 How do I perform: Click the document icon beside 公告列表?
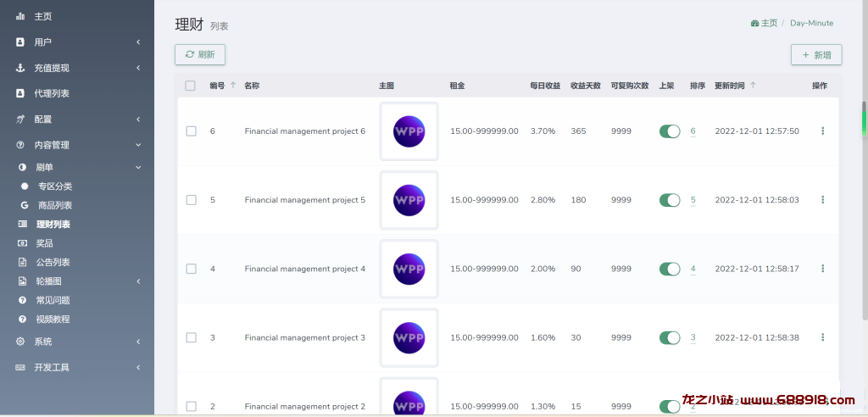22,263
